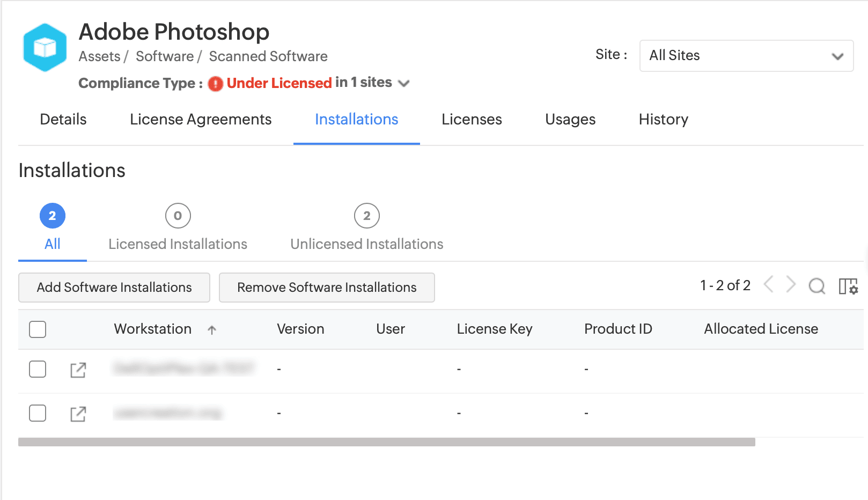Open the column chooser settings icon
This screenshot has width=868, height=500.
[848, 286]
